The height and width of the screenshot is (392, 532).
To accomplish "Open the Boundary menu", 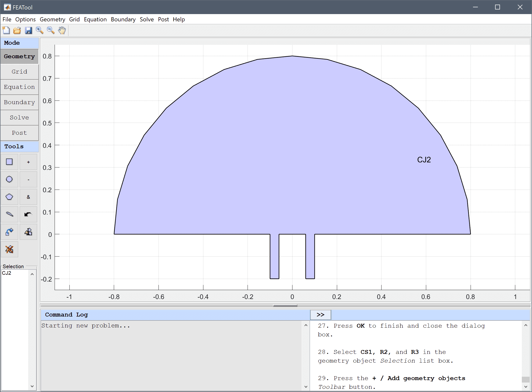I will pos(123,19).
